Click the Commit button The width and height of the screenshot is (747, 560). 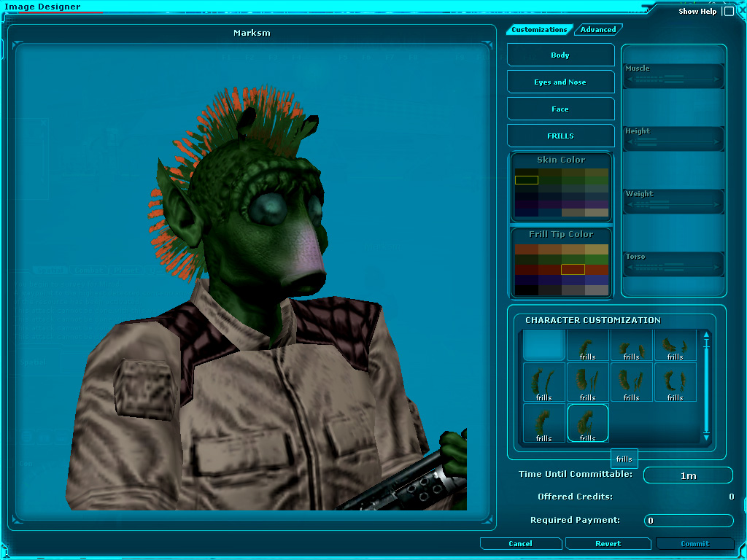coord(695,543)
